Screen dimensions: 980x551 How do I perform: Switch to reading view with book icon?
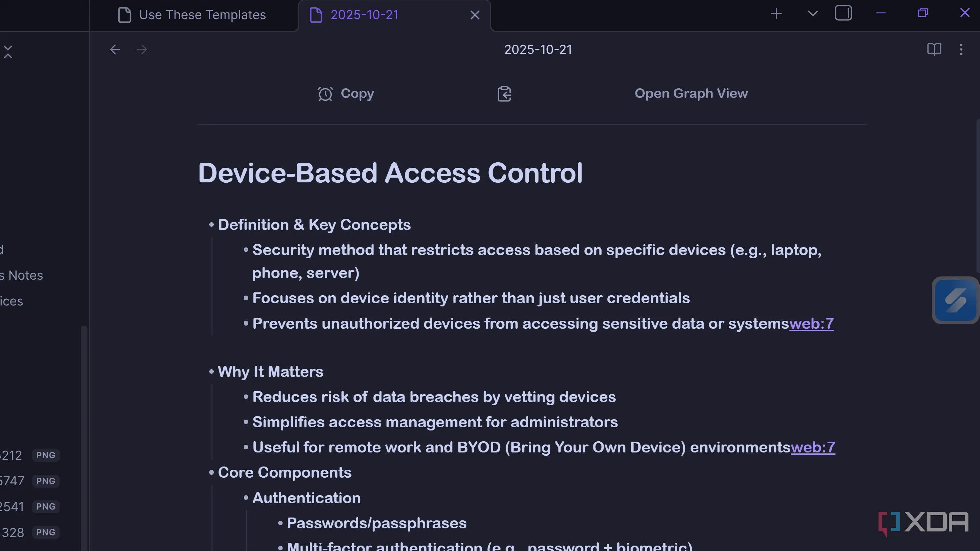click(x=934, y=49)
